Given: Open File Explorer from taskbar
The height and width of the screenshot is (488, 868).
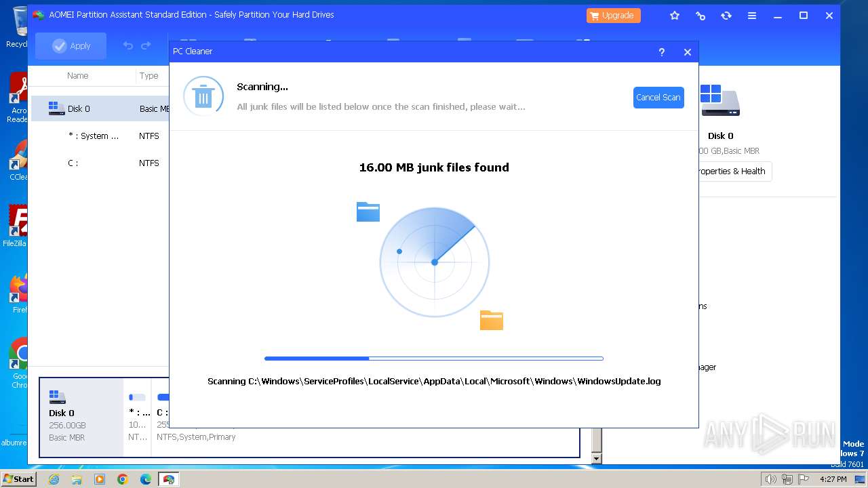Looking at the screenshot, I should click(77, 479).
